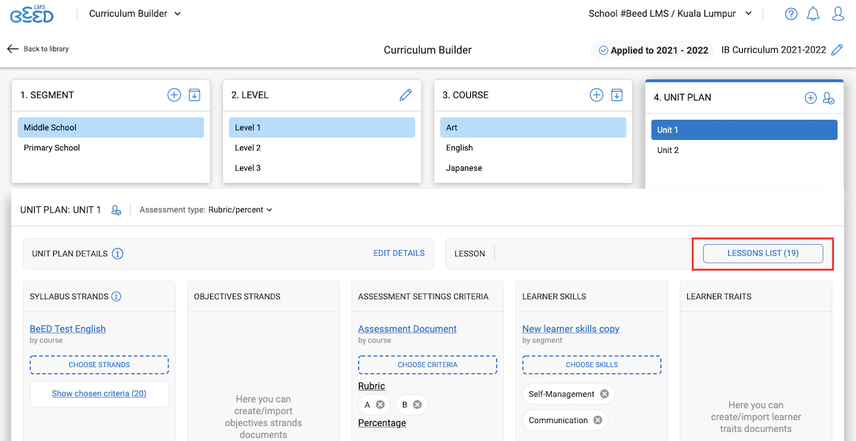Select Primary School segment

[x=111, y=148]
